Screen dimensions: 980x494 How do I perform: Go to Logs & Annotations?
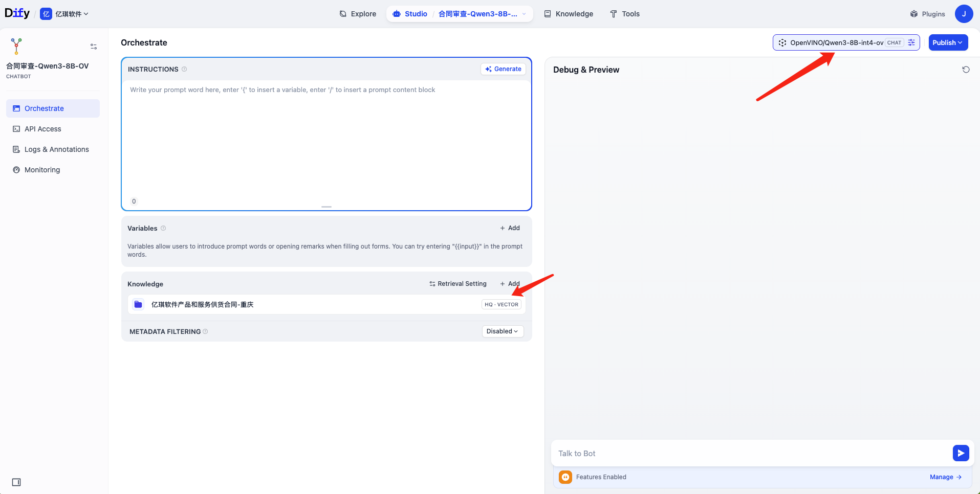tap(56, 149)
